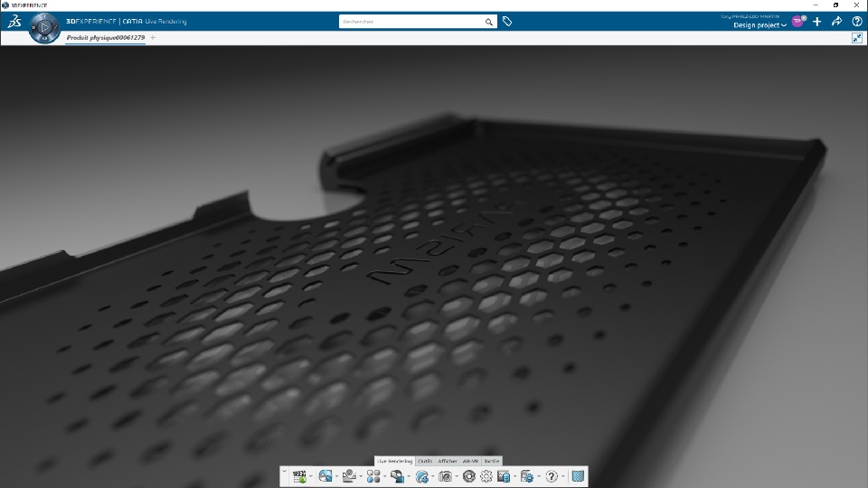This screenshot has height=488, width=868.
Task: Click the image with database icon
Action: (504, 476)
